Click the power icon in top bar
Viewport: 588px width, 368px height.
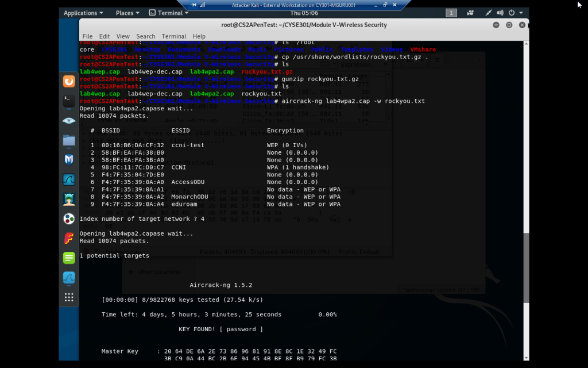coord(512,13)
